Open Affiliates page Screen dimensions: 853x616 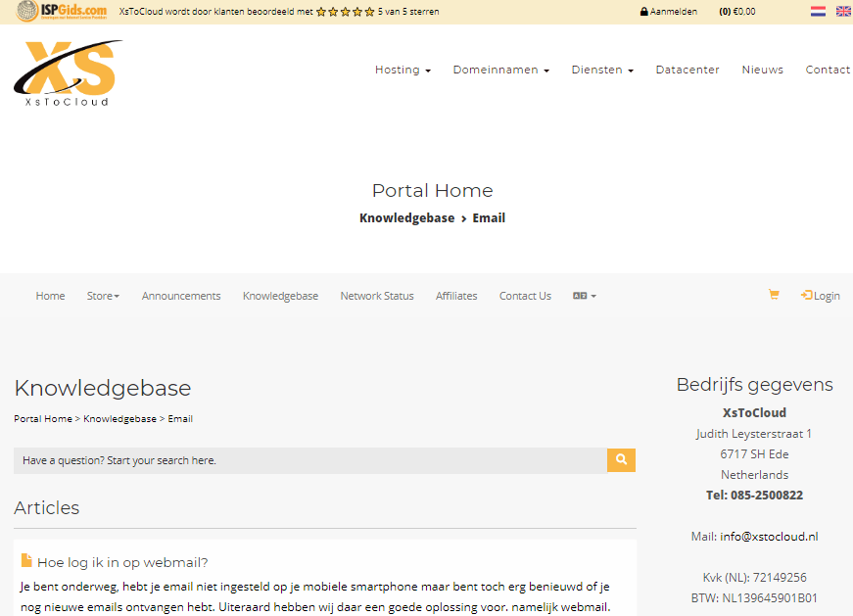click(456, 296)
